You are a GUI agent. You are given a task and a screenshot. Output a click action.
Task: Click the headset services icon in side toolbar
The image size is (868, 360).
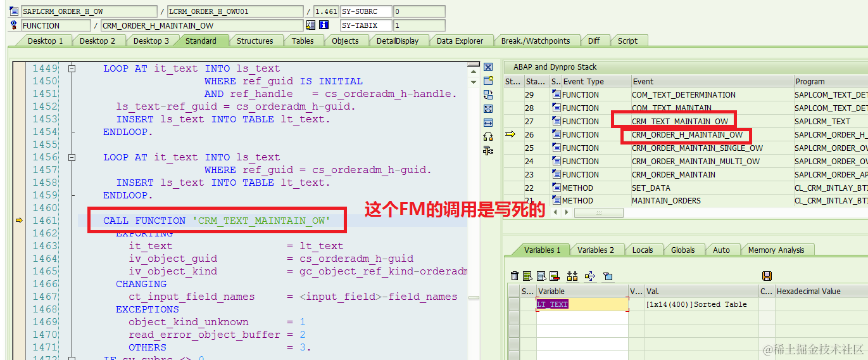[x=487, y=136]
